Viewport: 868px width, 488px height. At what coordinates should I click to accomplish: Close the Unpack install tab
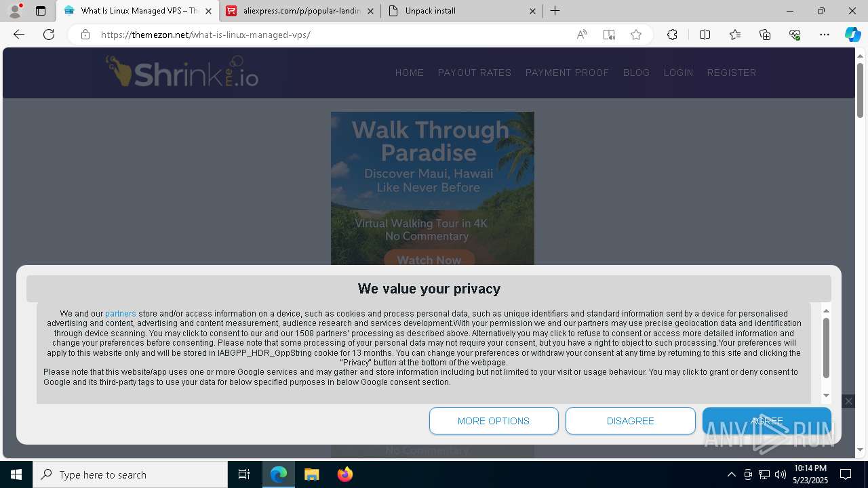pyautogui.click(x=532, y=11)
